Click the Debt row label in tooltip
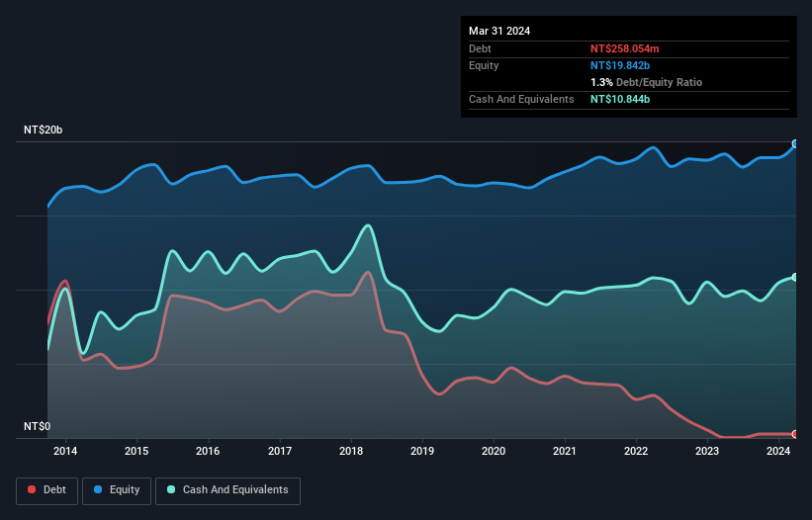Screen dimensions: 812x520 click(x=480, y=48)
